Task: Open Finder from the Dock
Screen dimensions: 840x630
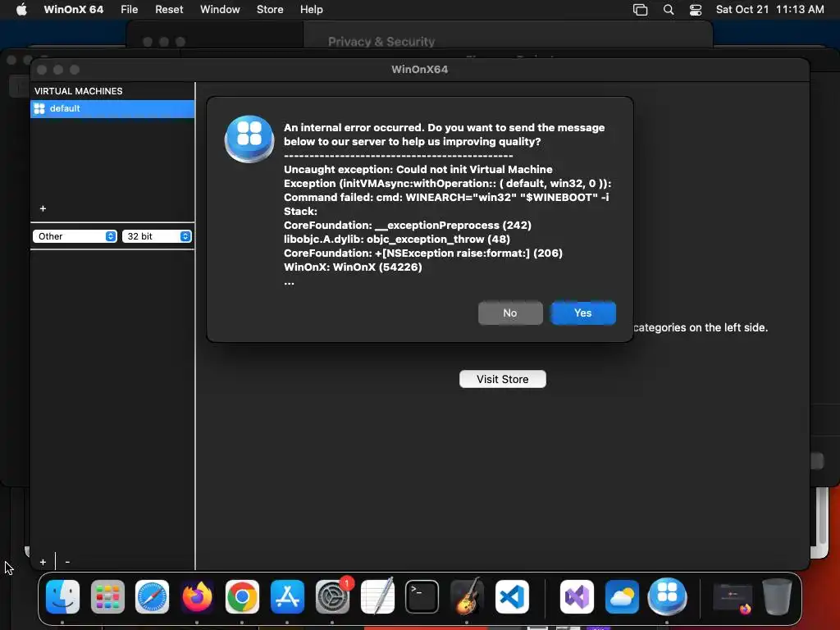Action: (x=62, y=597)
